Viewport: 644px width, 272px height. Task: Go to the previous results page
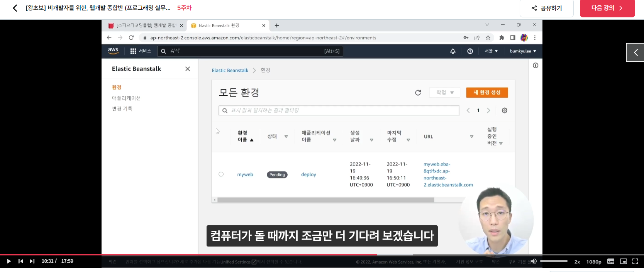click(x=468, y=110)
